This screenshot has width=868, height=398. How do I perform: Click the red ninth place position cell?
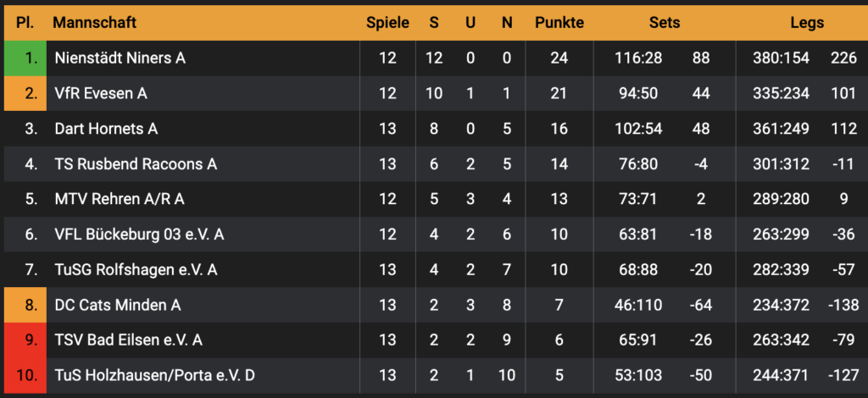(x=25, y=340)
